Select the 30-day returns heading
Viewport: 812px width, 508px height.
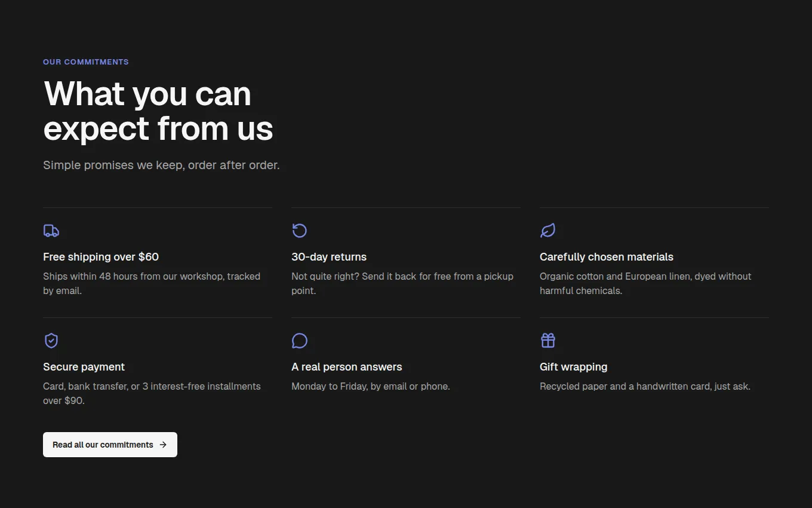coord(329,257)
